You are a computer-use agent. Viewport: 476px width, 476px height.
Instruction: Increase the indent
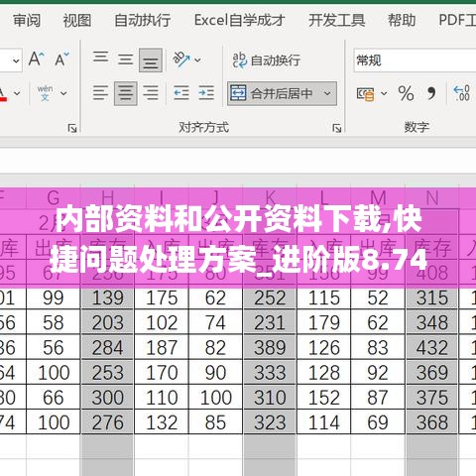[x=206, y=93]
